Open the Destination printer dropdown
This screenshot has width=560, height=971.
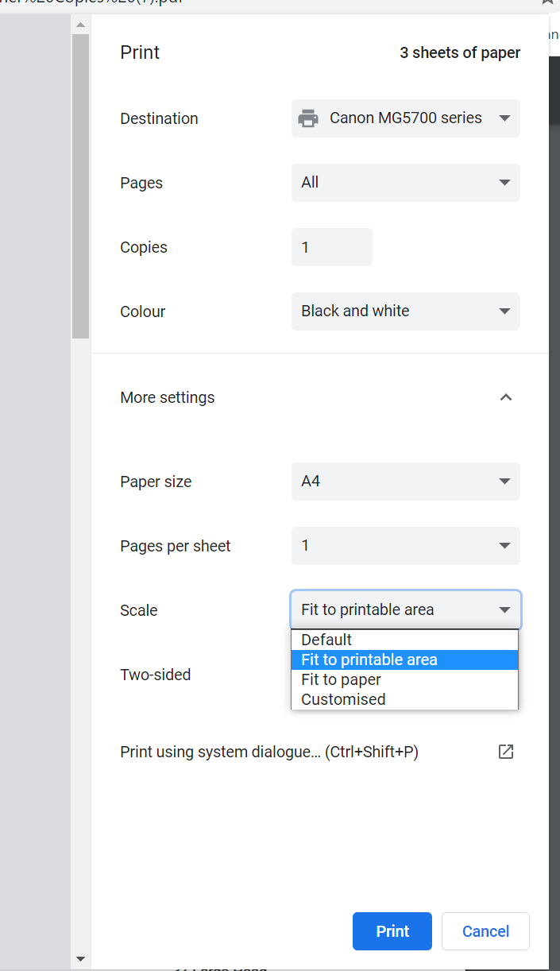(x=405, y=118)
